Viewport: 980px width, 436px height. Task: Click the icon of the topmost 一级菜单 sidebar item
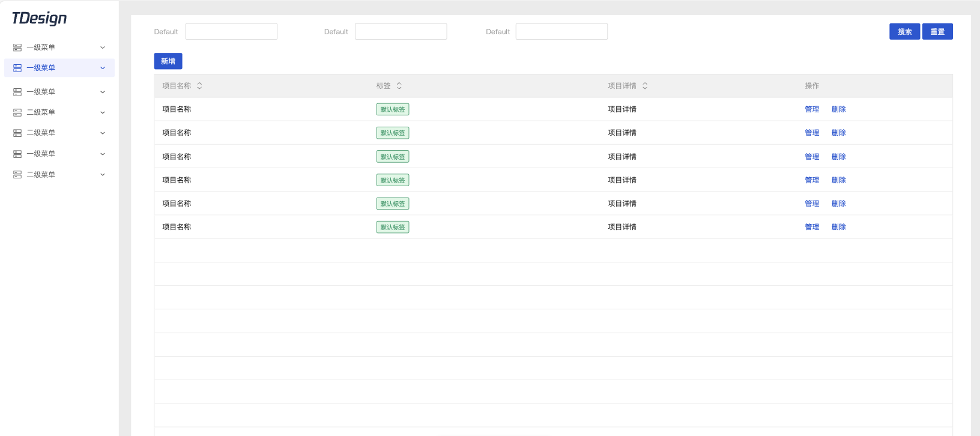17,47
